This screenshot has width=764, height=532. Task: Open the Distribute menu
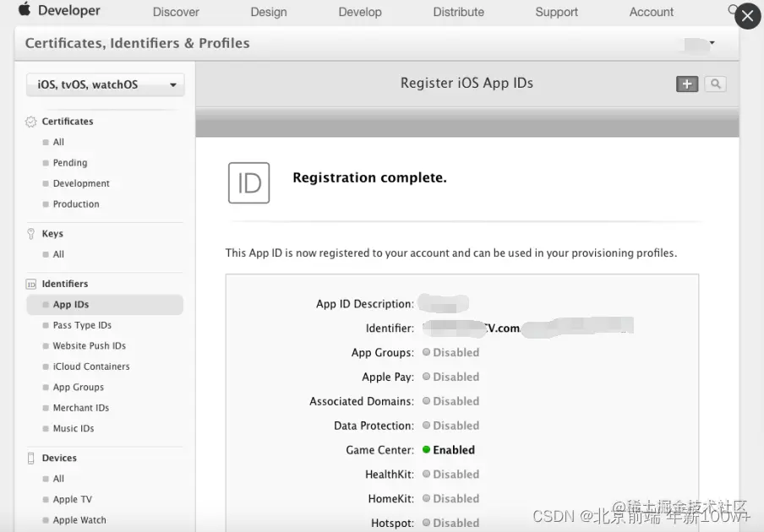tap(459, 12)
